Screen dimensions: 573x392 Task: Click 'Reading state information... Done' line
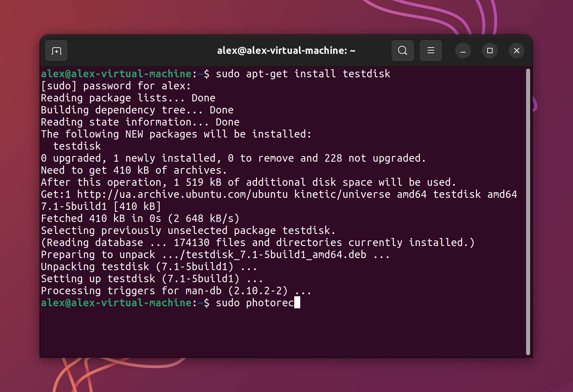[x=140, y=122]
